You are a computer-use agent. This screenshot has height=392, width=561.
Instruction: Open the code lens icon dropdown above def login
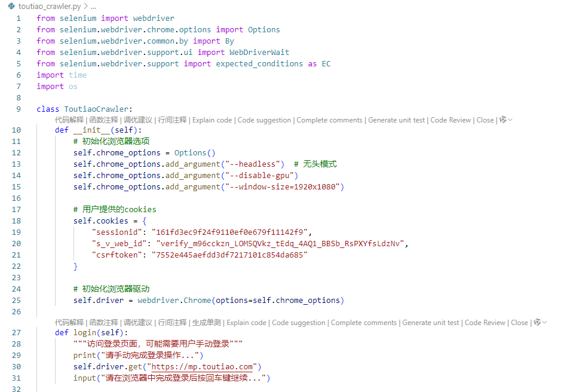pos(540,322)
